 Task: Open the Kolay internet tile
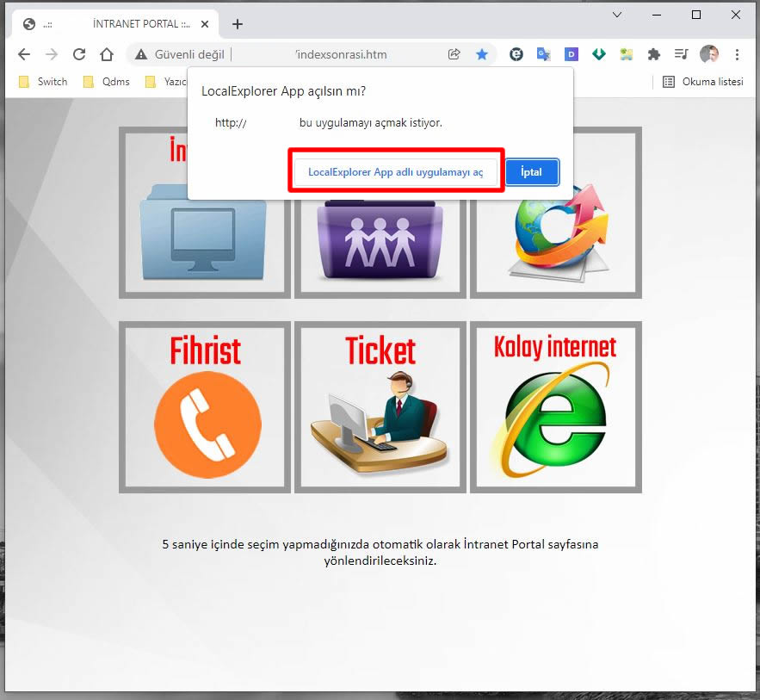555,407
